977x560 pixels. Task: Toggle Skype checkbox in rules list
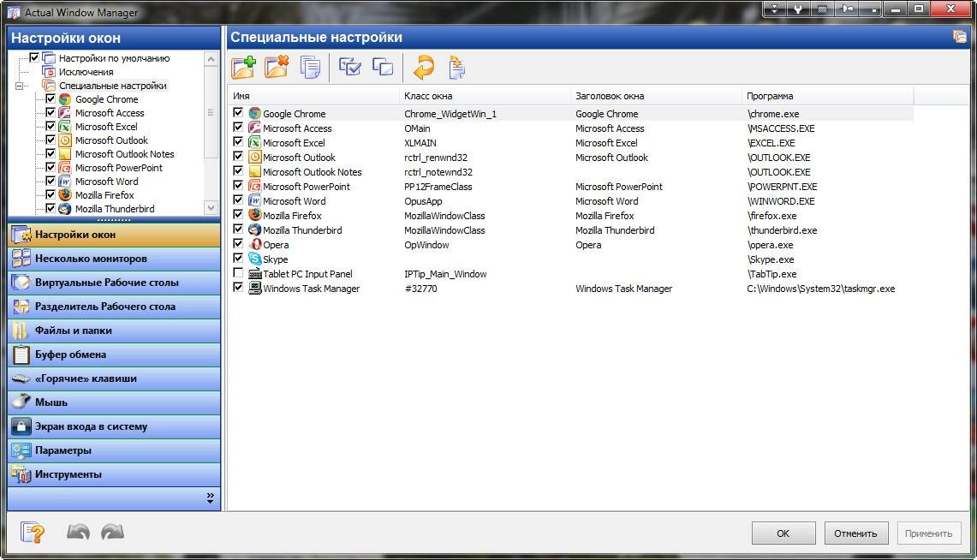238,258
